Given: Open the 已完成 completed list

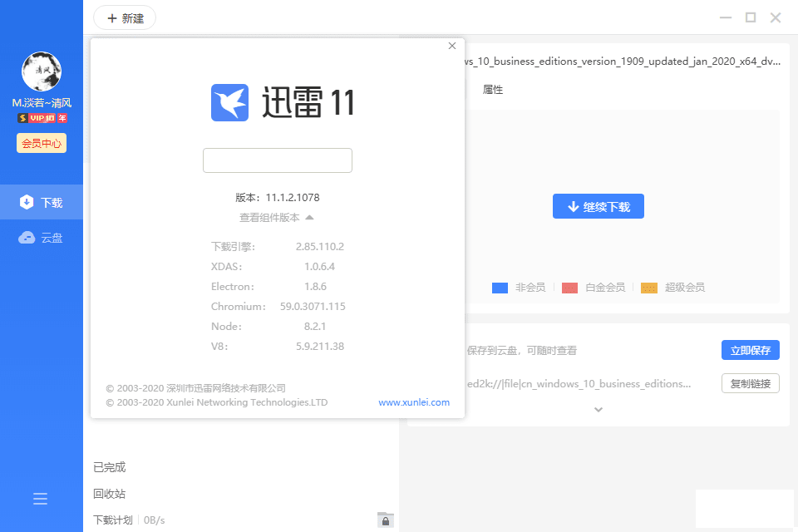Looking at the screenshot, I should 110,467.
